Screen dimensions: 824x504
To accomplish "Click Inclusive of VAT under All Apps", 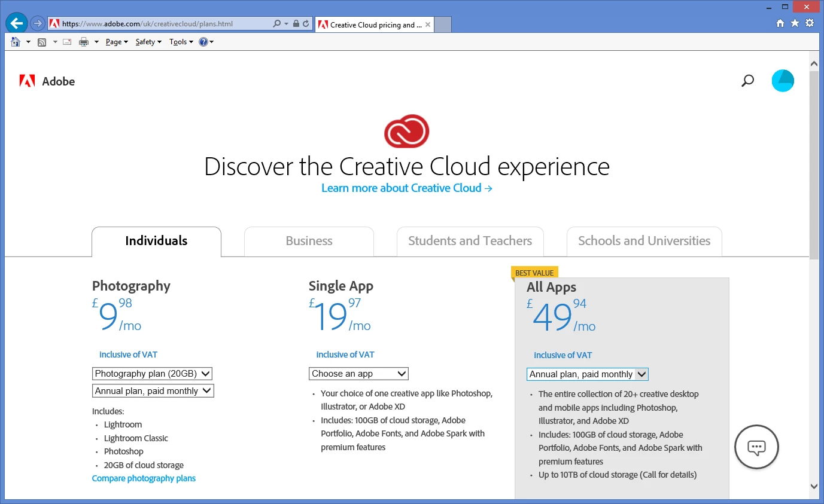I will 563,355.
